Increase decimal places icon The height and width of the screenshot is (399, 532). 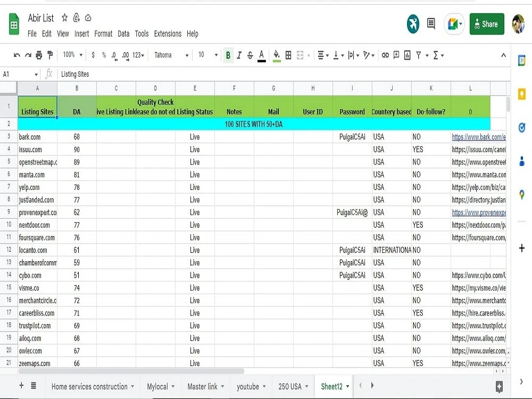click(126, 56)
